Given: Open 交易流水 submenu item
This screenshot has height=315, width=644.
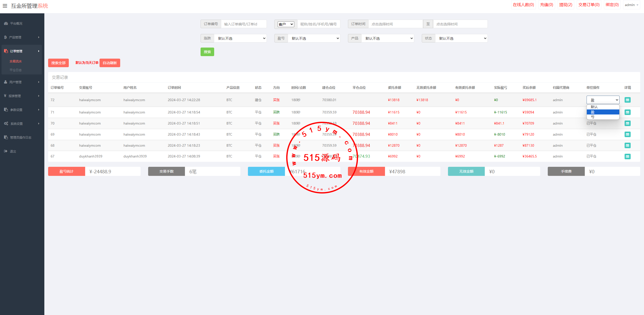Looking at the screenshot, I should pos(16,61).
